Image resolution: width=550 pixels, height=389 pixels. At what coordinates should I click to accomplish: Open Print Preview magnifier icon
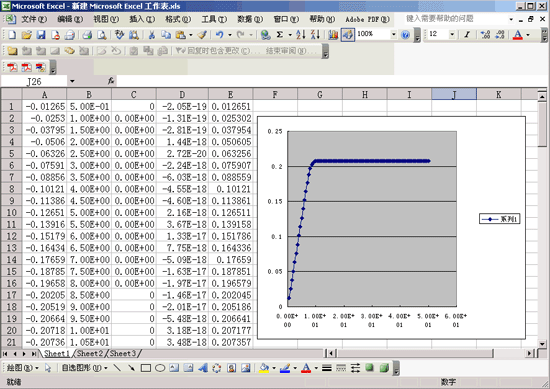(102, 35)
